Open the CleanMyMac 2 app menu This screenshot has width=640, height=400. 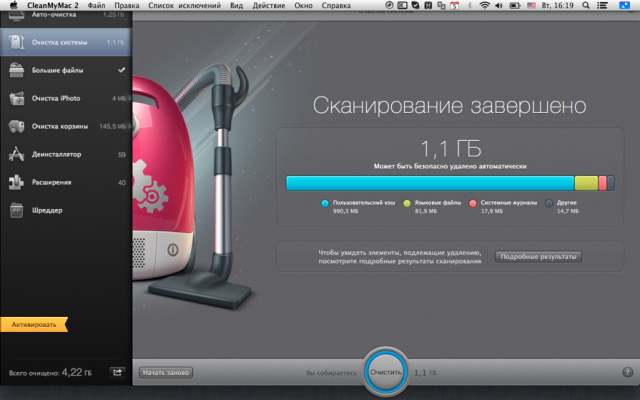(x=53, y=5)
